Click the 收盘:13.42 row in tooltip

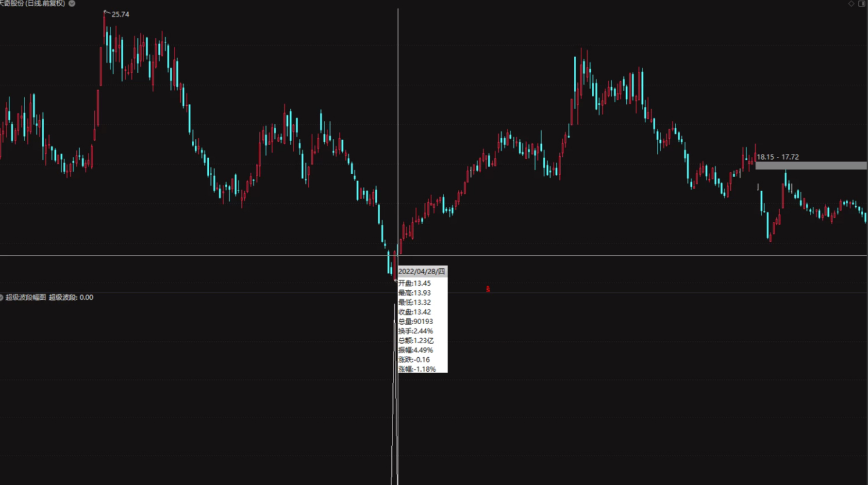tap(415, 312)
